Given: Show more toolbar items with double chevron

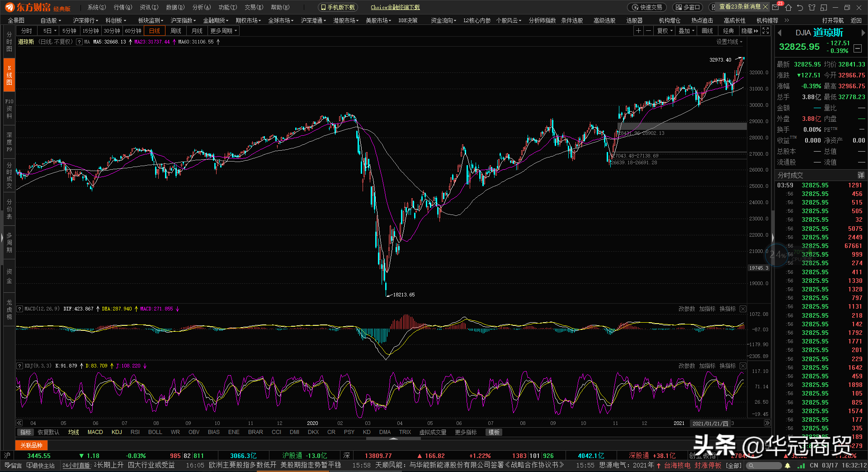Looking at the screenshot, I should click(787, 20).
